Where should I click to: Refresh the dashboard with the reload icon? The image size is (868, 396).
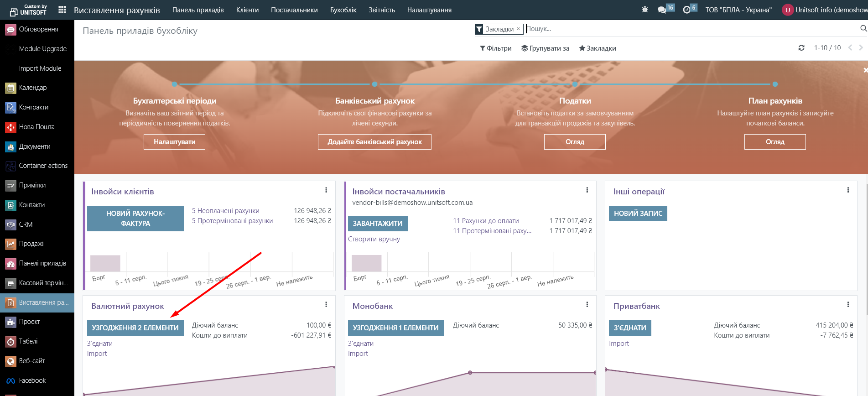coord(801,48)
